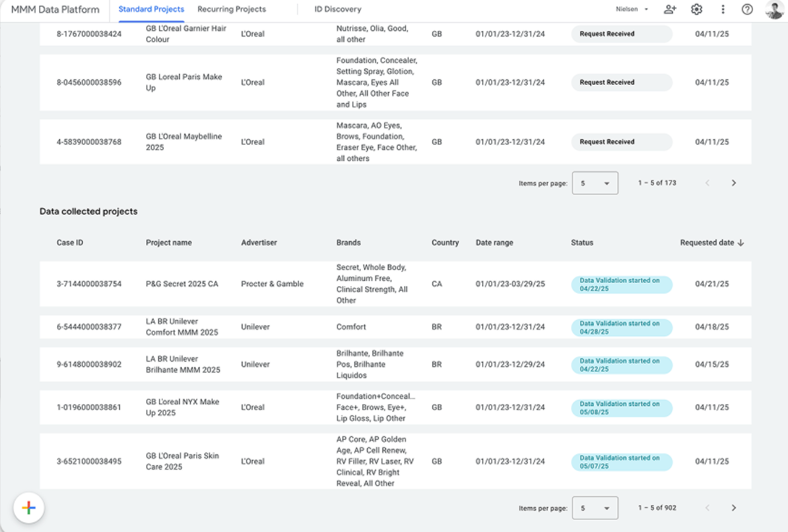The image size is (788, 532).
Task: Click Status column header
Action: click(582, 242)
